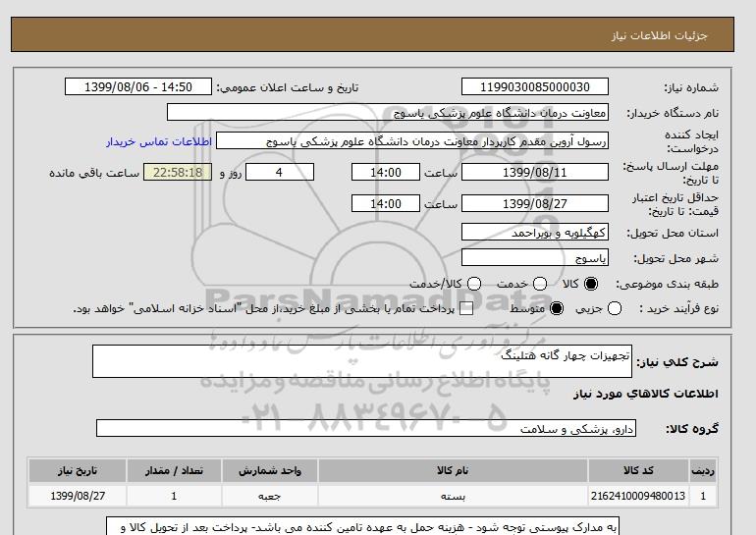Click the اطلاعات کالاهای مورد نیاز heading
Image resolution: width=756 pixels, height=535 pixels.
(646, 394)
